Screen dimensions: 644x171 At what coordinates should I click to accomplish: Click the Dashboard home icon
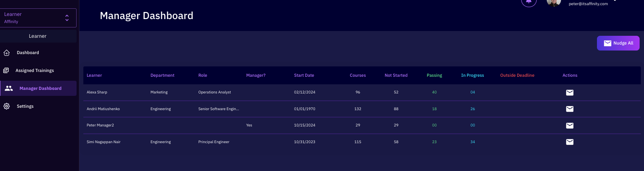point(6,53)
